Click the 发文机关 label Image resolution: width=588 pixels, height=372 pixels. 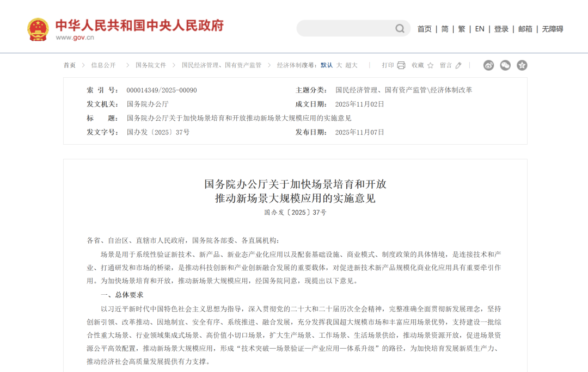pos(102,104)
